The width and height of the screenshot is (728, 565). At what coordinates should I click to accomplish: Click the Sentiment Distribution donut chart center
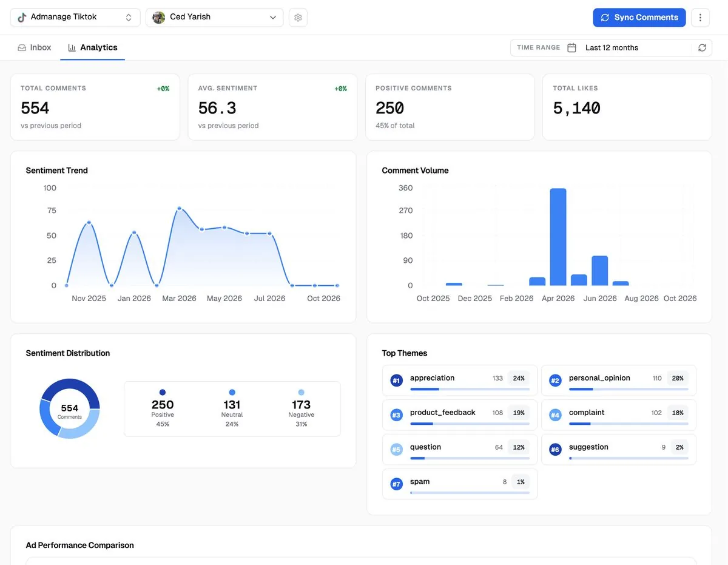(70, 408)
